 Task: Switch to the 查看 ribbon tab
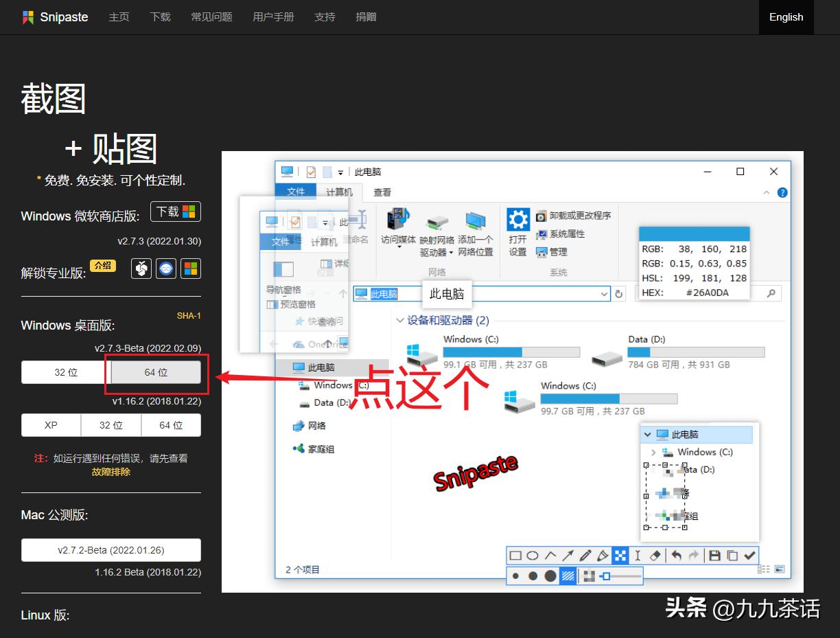pos(382,192)
